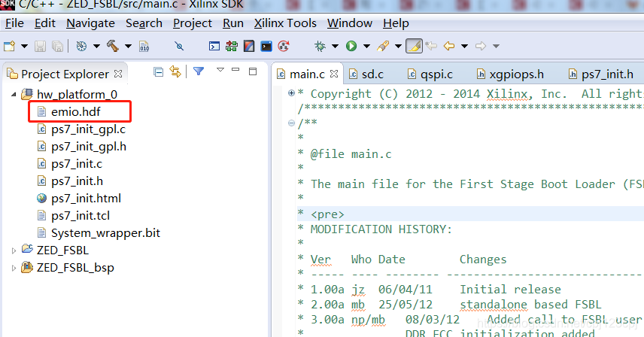
Task: Open the Run dropdown arrow
Action: coord(367,46)
